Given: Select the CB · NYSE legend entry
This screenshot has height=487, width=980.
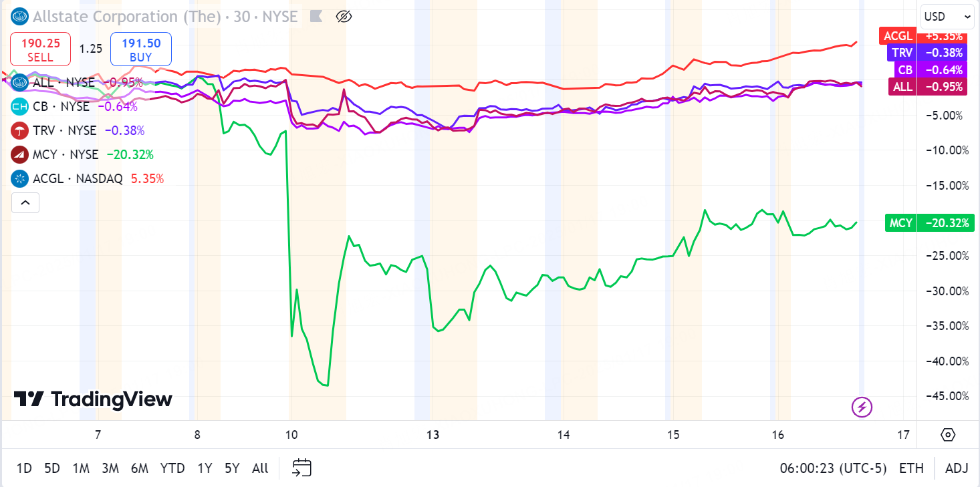Looking at the screenshot, I should point(61,106).
